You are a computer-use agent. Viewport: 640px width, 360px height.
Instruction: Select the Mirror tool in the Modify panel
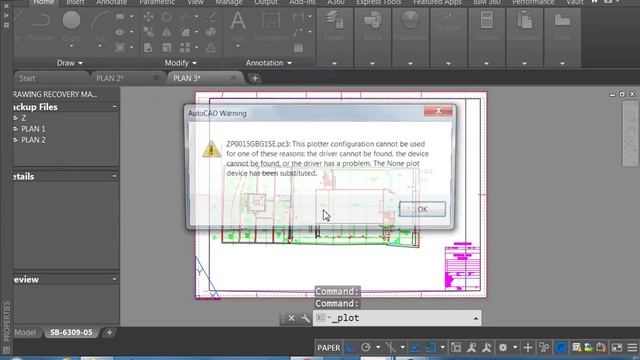tap(167, 32)
